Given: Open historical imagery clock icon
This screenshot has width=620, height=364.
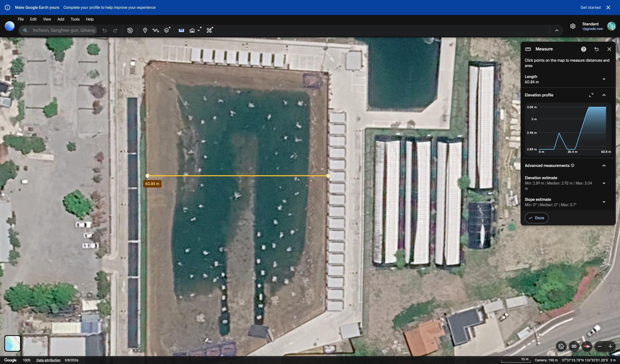Looking at the screenshot, I should click(x=130, y=30).
